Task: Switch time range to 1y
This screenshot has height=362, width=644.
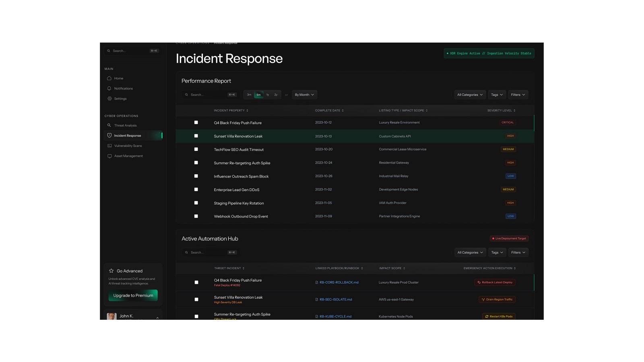Action: coord(268,95)
